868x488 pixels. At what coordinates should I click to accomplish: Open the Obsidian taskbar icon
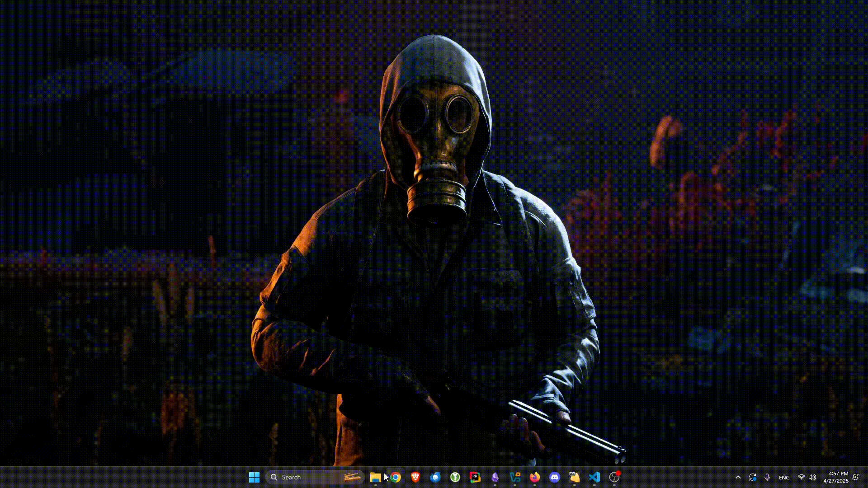tap(495, 477)
